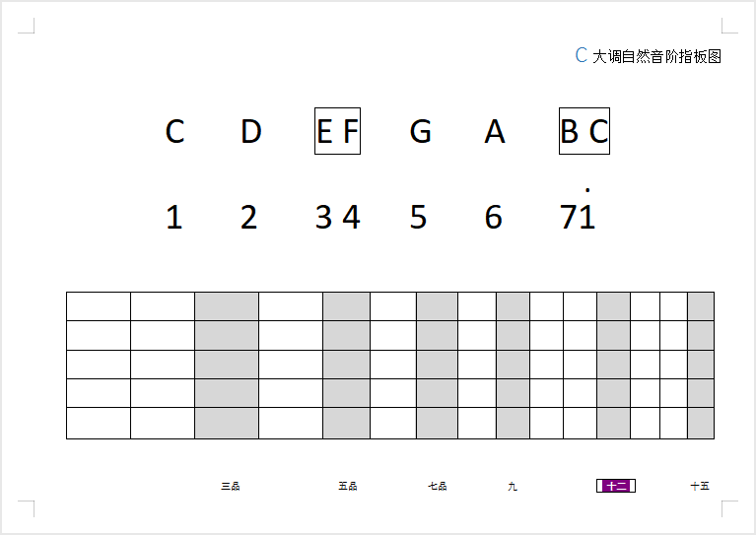The height and width of the screenshot is (535, 756).
Task: Select the letter A note name
Action: click(x=495, y=131)
